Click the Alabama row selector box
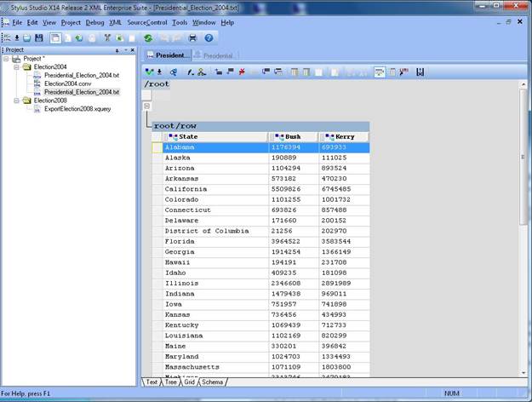The height and width of the screenshot is (402, 532). point(157,147)
